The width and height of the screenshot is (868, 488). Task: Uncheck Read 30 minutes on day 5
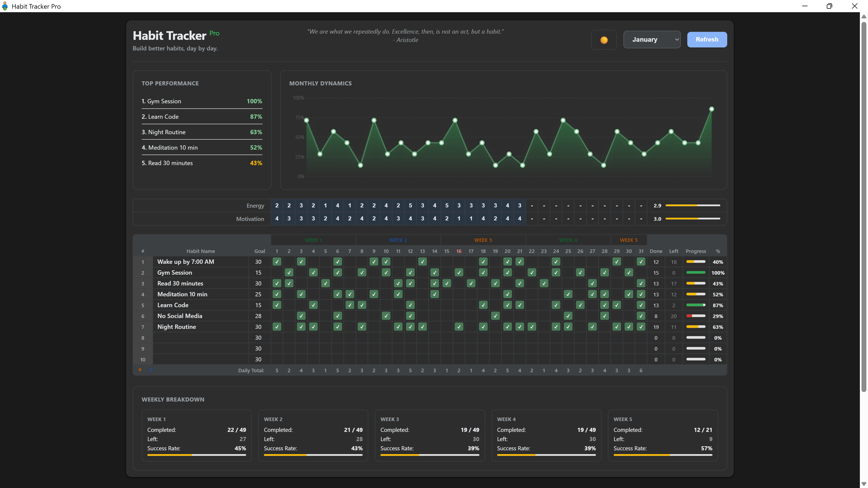click(325, 283)
